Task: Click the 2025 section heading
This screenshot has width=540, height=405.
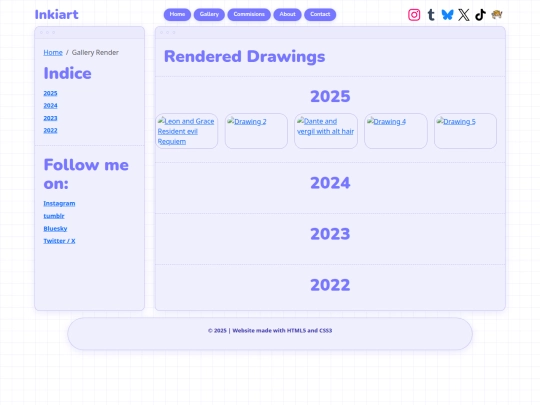Action: point(330,96)
